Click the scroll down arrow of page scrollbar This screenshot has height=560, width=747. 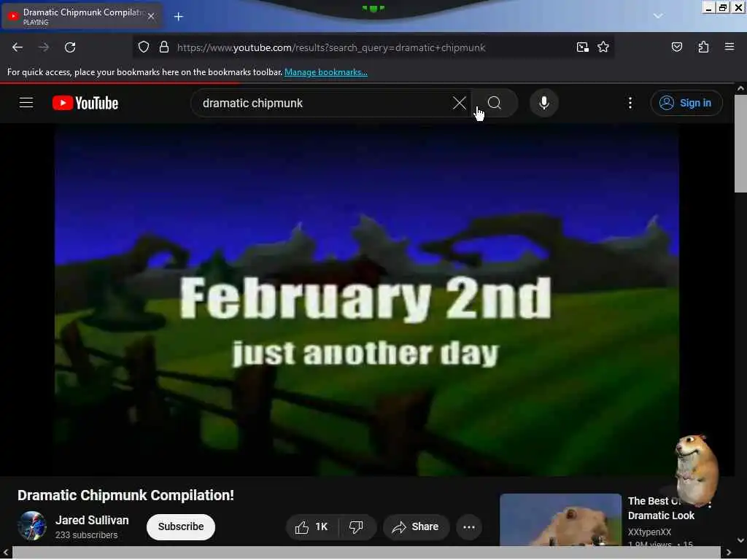coord(740,540)
